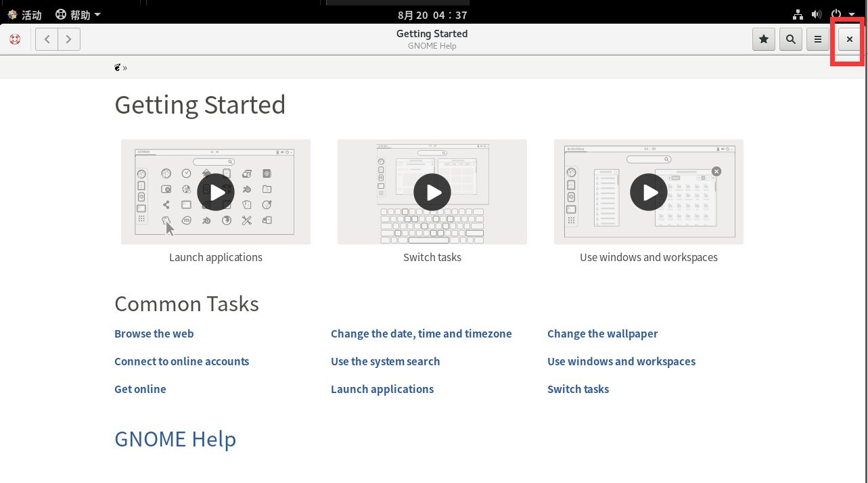Open the GNOME Help heading link
The width and height of the screenshot is (868, 483).
(175, 439)
